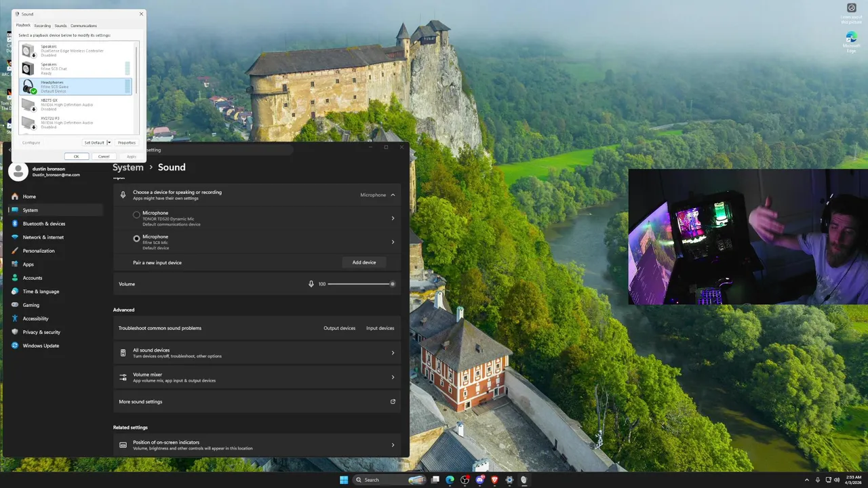Click Add device button

point(364,262)
